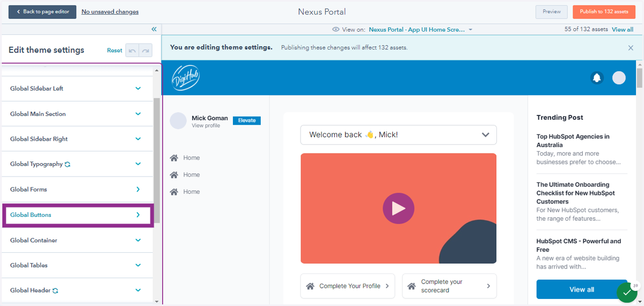Screen dimensions: 644x306
Task: Open Top HubSpot Agencies in Australia post
Action: [x=573, y=141]
